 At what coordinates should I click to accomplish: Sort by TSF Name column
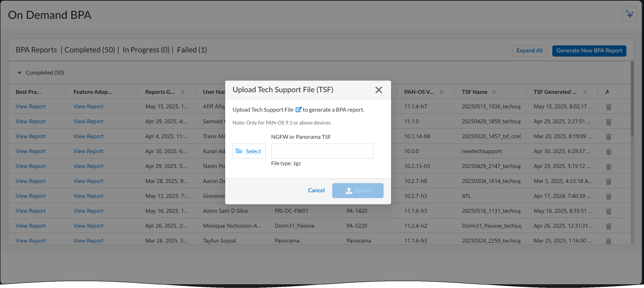coord(494,92)
